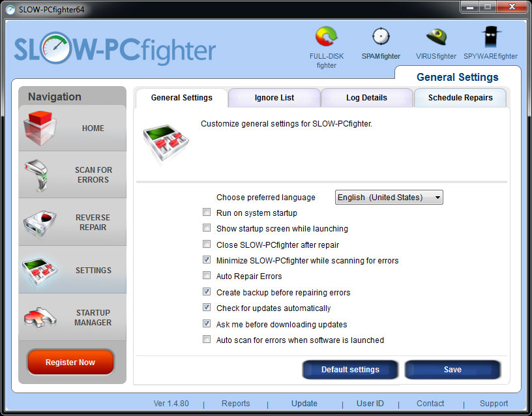Toggle Auto Repair Errors checkbox
This screenshot has height=416, width=532.
tap(207, 275)
